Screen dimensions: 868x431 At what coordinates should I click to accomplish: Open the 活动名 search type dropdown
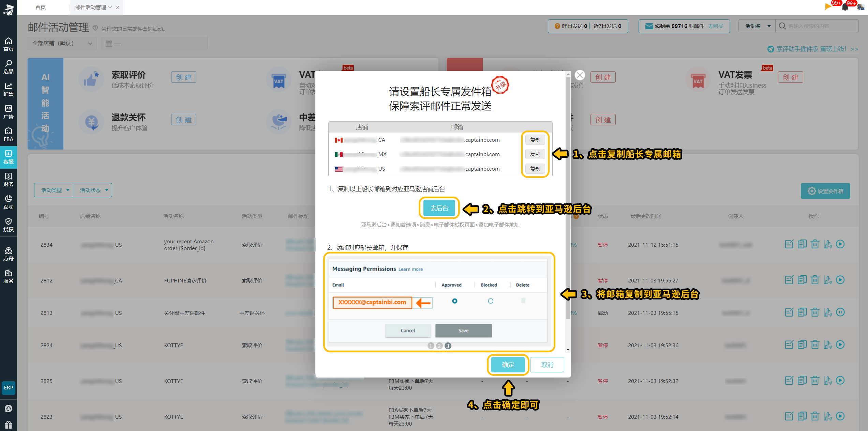(x=757, y=26)
